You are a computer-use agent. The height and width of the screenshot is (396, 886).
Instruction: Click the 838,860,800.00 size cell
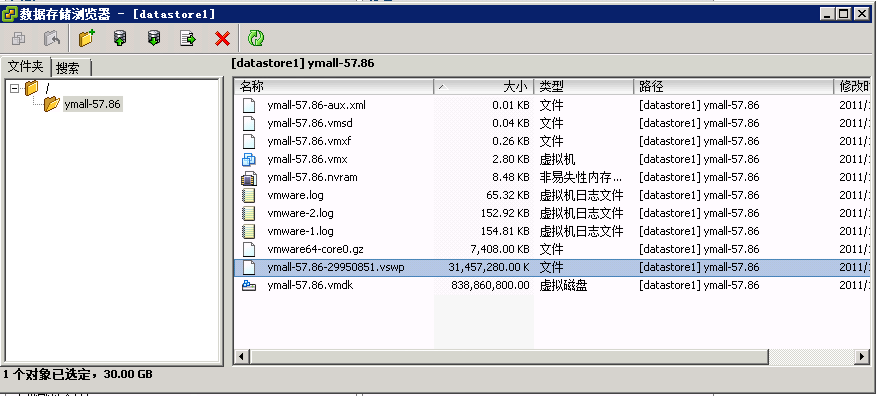(x=490, y=286)
